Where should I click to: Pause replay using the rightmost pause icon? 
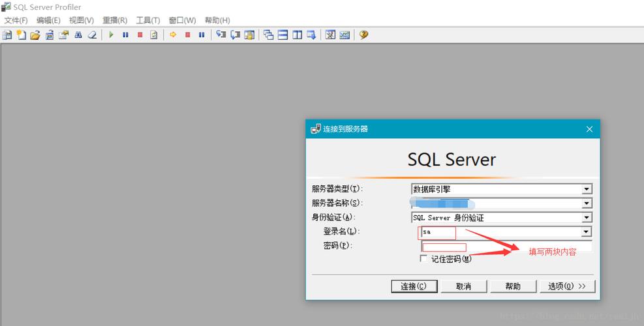pyautogui.click(x=202, y=35)
